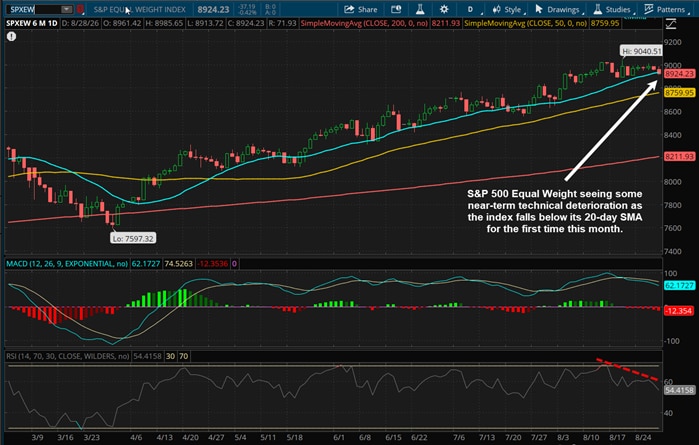Image resolution: width=699 pixels, height=445 pixels.
Task: Click the R: 71.93 range value
Action: pos(282,23)
